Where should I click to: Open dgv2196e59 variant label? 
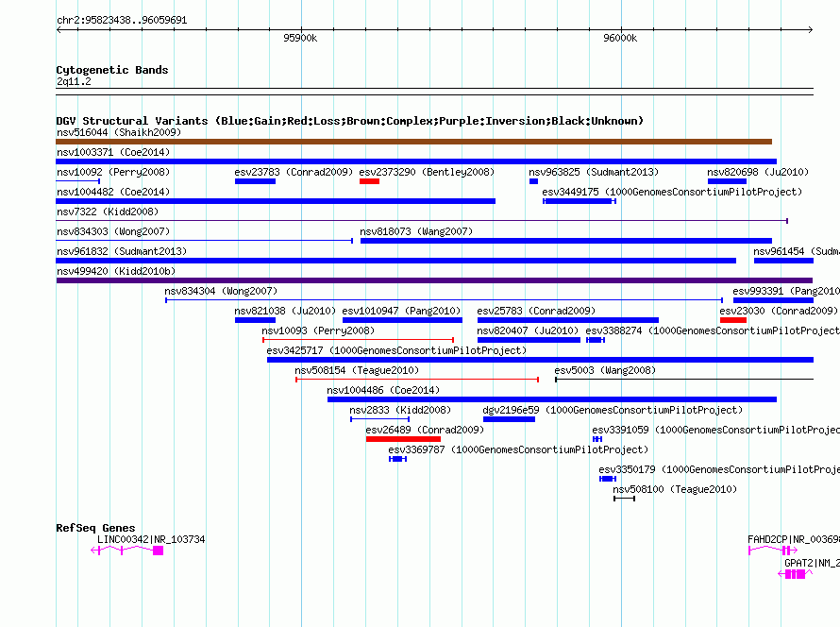coord(613,410)
